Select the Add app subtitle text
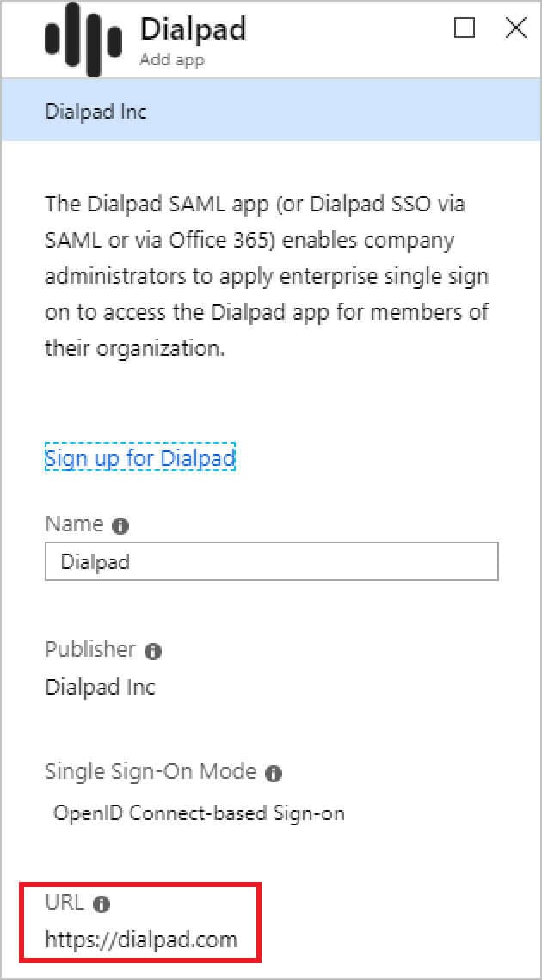Image resolution: width=542 pixels, height=980 pixels. pyautogui.click(x=171, y=60)
